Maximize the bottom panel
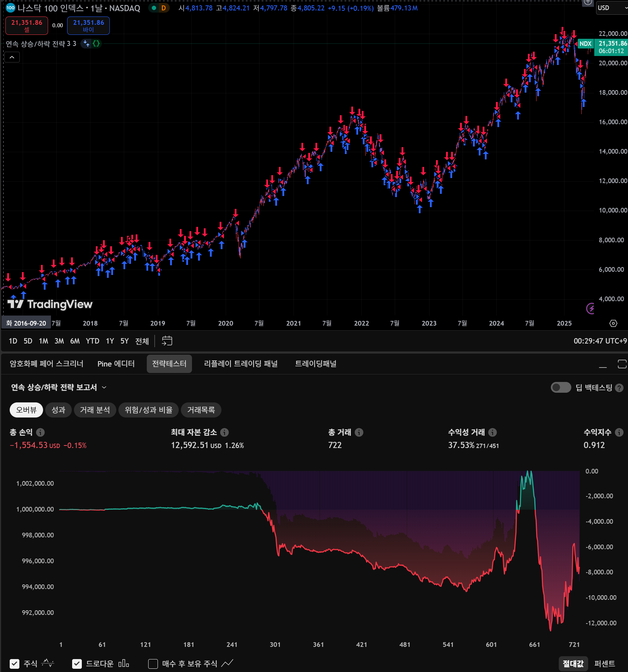Image resolution: width=628 pixels, height=672 pixels. pyautogui.click(x=622, y=364)
